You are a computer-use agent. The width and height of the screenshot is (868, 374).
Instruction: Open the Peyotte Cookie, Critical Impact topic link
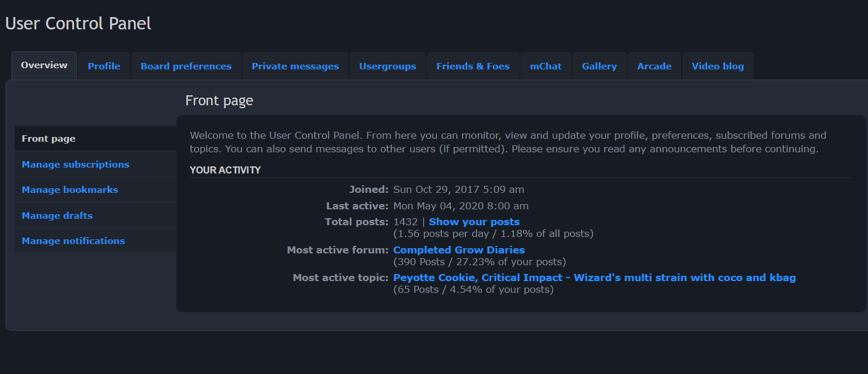pyautogui.click(x=594, y=278)
